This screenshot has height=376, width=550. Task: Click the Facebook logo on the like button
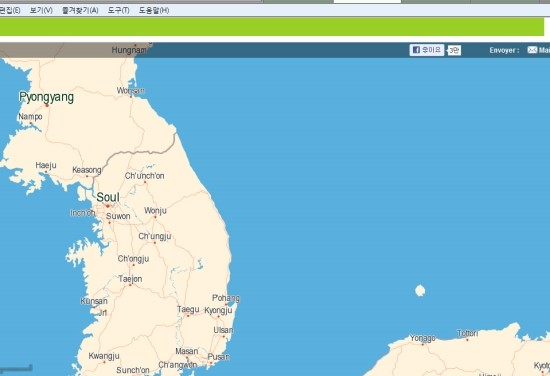click(416, 50)
